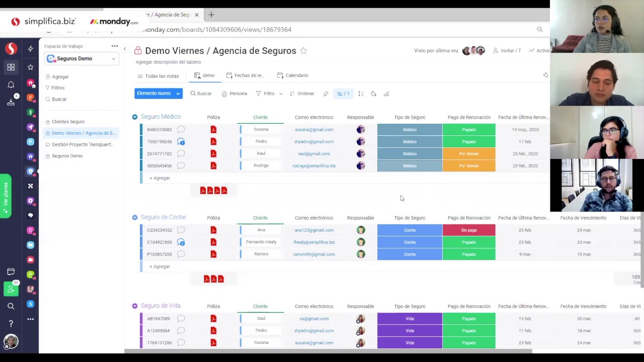The height and width of the screenshot is (362, 644).
Task: Click the green invite members icon
Action: (x=11, y=289)
